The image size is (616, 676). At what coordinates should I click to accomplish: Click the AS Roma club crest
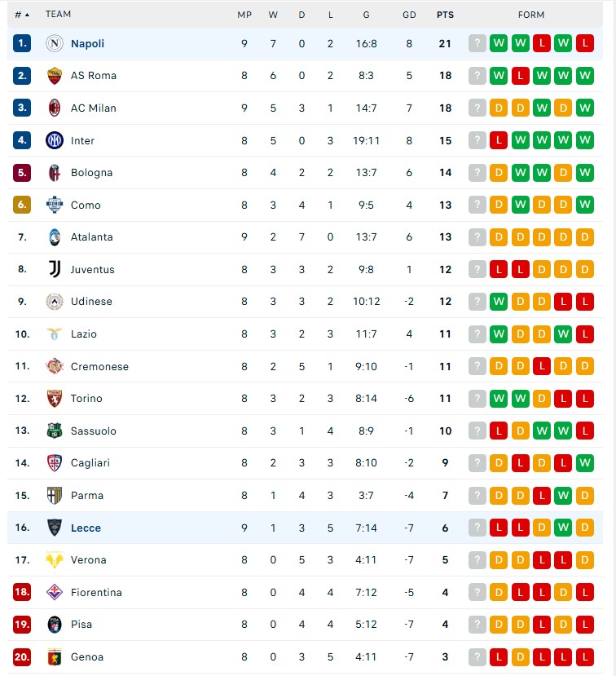(x=55, y=76)
